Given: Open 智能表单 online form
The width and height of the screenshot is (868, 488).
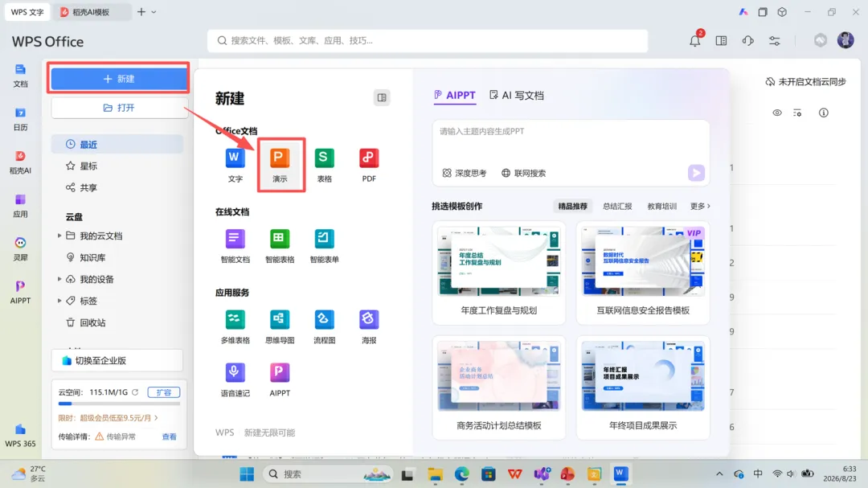Looking at the screenshot, I should (x=324, y=246).
